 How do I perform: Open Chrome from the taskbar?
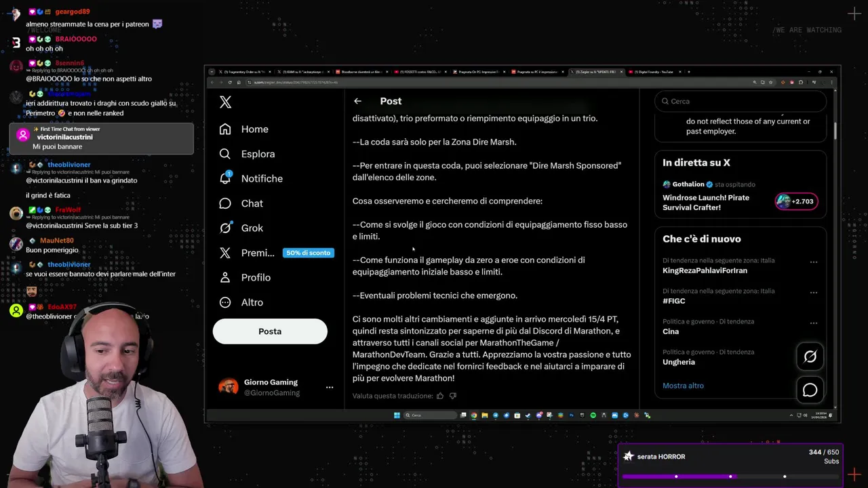[474, 415]
